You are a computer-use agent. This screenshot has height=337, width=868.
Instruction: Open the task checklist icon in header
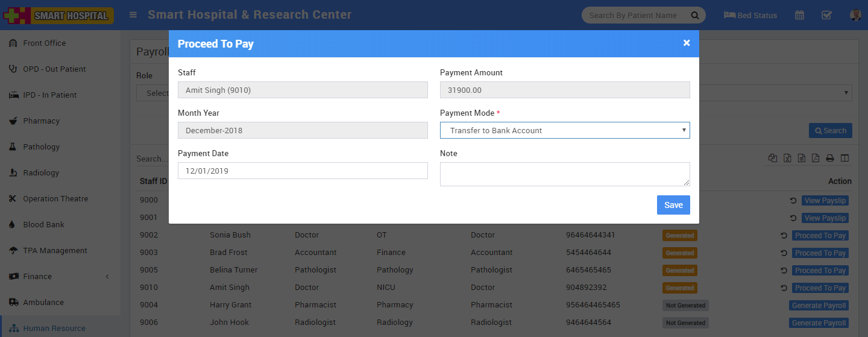pyautogui.click(x=826, y=15)
